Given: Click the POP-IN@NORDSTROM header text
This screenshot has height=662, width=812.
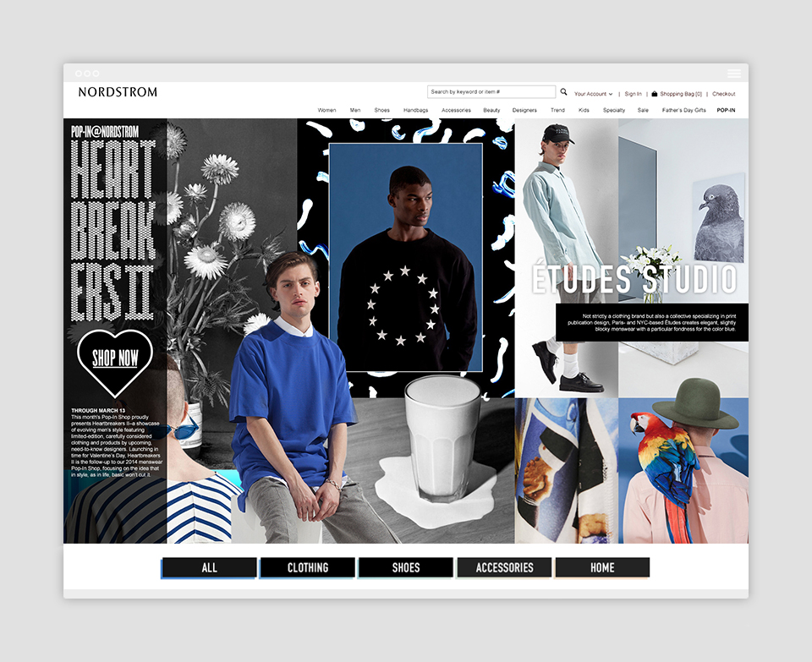Looking at the screenshot, I should (105, 131).
